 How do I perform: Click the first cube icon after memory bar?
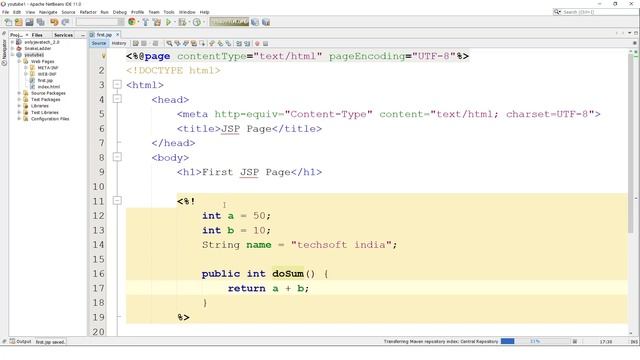(255, 22)
